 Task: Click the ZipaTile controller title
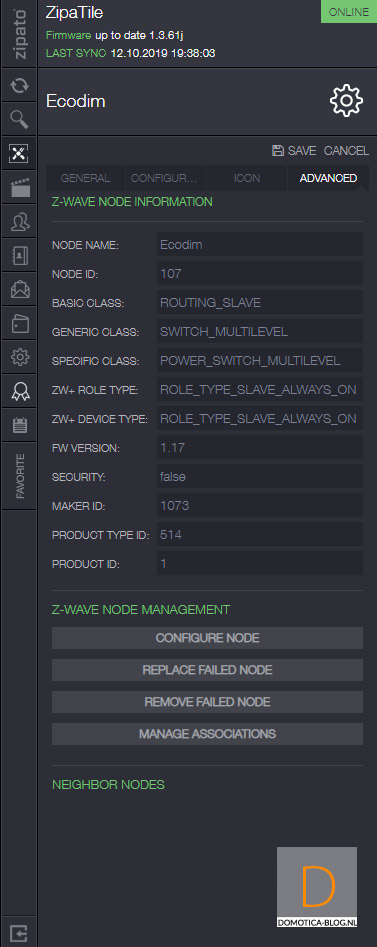(73, 14)
